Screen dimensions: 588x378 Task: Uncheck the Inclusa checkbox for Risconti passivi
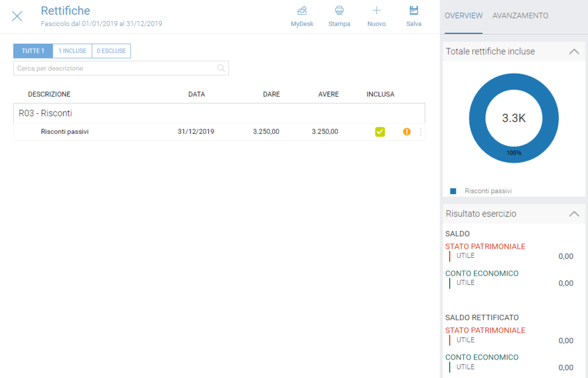(x=380, y=132)
